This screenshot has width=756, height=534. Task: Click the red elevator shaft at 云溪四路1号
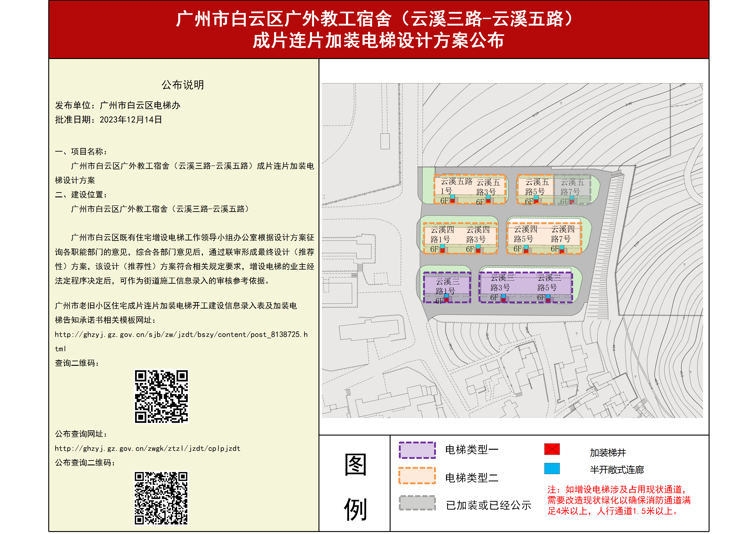(442, 250)
